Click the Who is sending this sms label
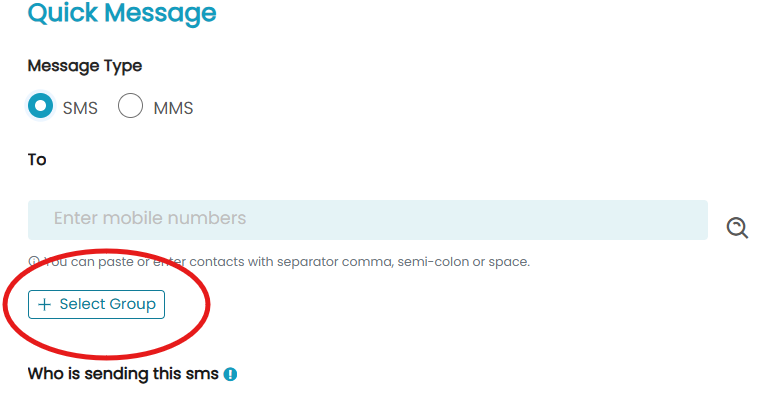Screen dimensions: 772x393 coord(123,374)
